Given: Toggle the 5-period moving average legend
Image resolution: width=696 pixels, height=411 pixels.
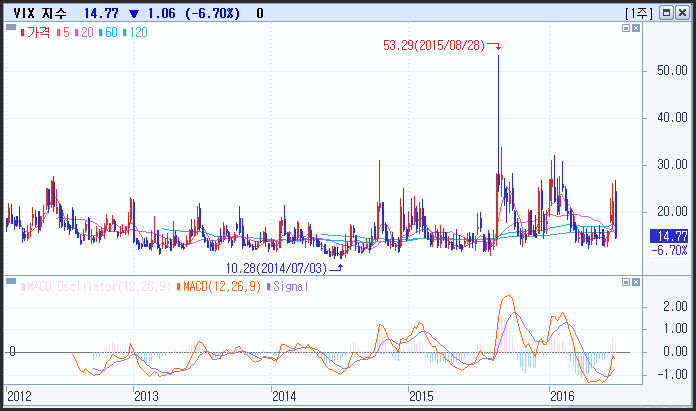Looking at the screenshot, I should coord(63,32).
